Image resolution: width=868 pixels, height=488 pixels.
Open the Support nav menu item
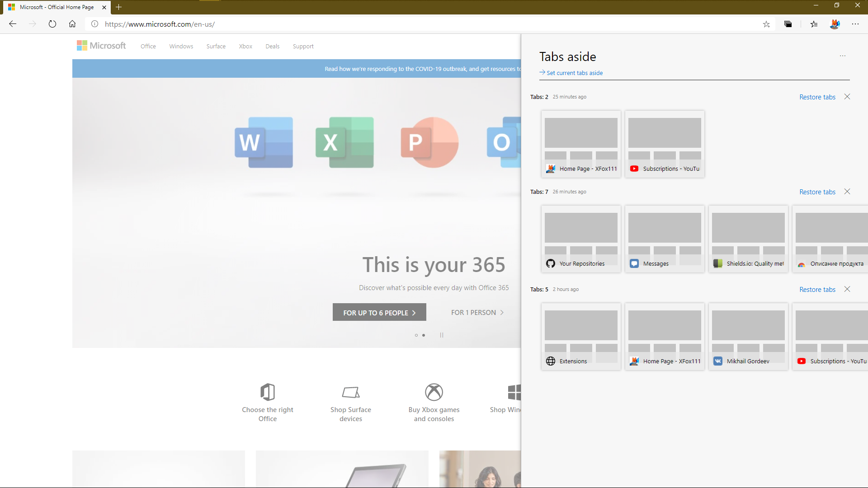(x=303, y=47)
